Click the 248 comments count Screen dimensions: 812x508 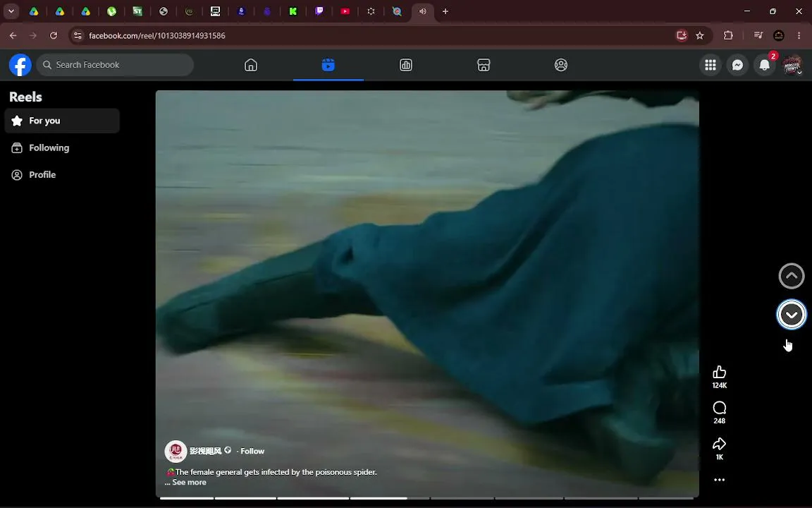[x=719, y=421]
